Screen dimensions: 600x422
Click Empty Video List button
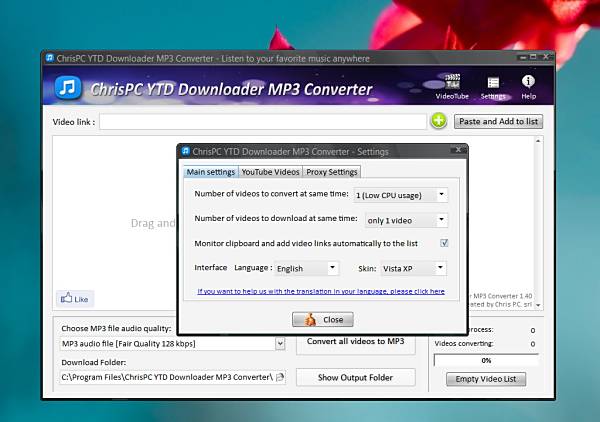tap(486, 379)
